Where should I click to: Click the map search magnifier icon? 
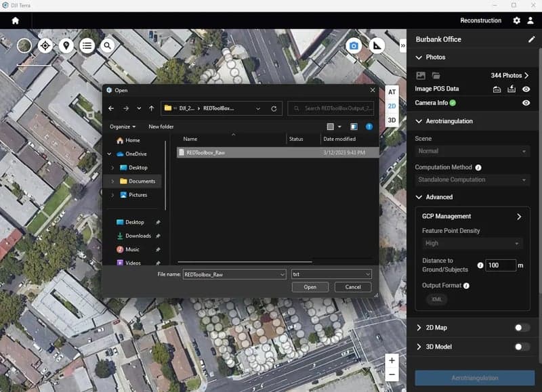tap(108, 45)
